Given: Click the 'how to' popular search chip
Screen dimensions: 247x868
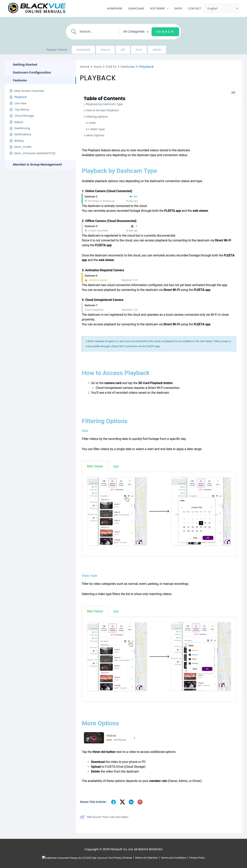Looking at the screenshot, I should pyautogui.click(x=105, y=50).
